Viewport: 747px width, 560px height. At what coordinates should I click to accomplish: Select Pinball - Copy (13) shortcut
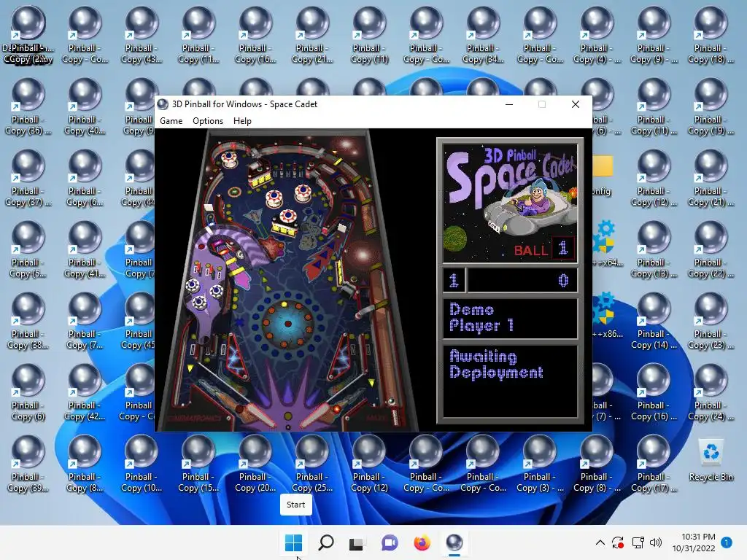[x=654, y=249]
